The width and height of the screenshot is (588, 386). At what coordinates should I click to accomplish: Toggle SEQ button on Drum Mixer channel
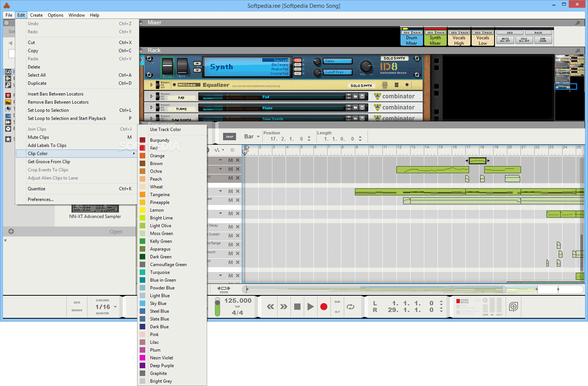[406, 33]
